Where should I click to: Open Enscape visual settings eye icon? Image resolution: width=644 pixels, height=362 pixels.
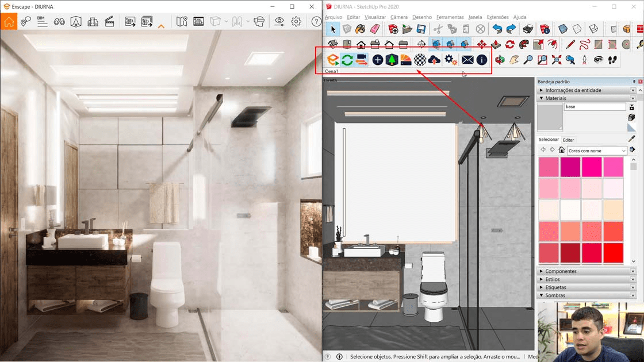279,21
